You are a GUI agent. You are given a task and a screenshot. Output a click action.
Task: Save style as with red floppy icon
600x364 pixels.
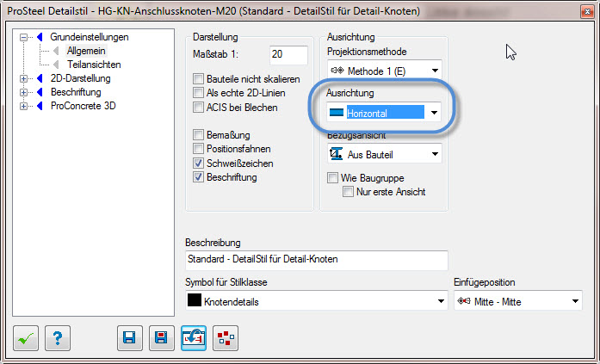162,338
